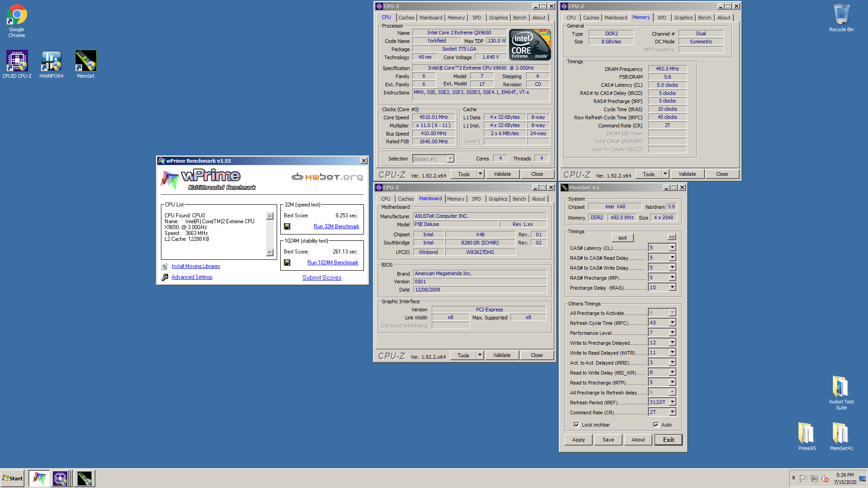Click Save button in MemSet
The image size is (868, 488).
[x=608, y=440]
